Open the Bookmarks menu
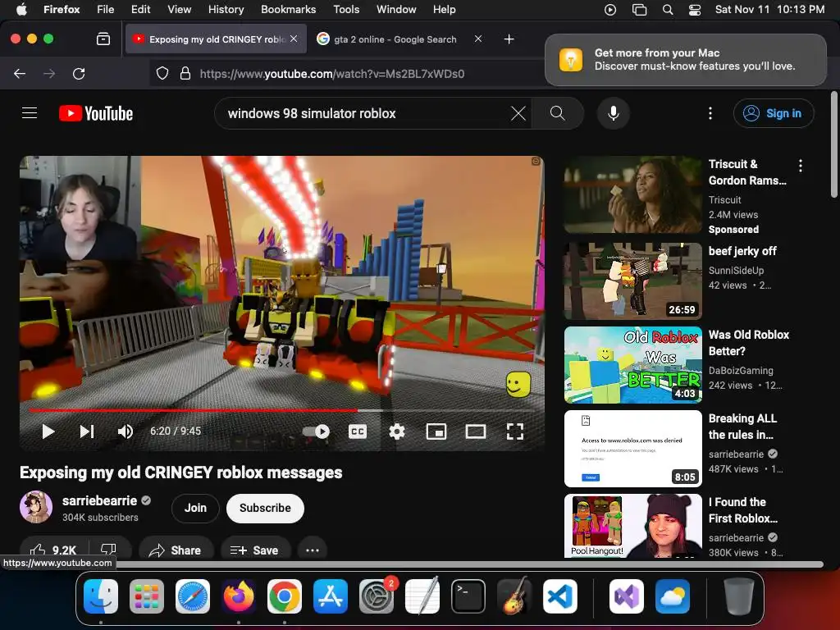The height and width of the screenshot is (630, 840). (288, 9)
